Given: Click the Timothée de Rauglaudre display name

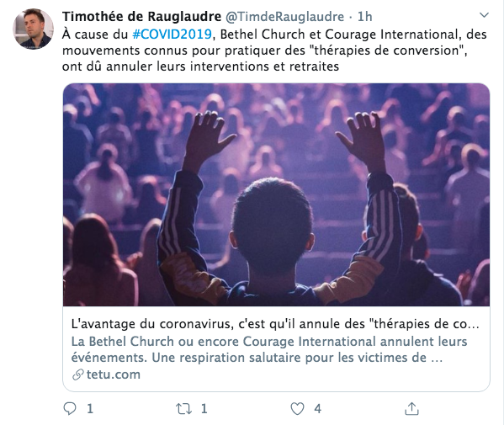Looking at the screenshot, I should (x=141, y=17).
